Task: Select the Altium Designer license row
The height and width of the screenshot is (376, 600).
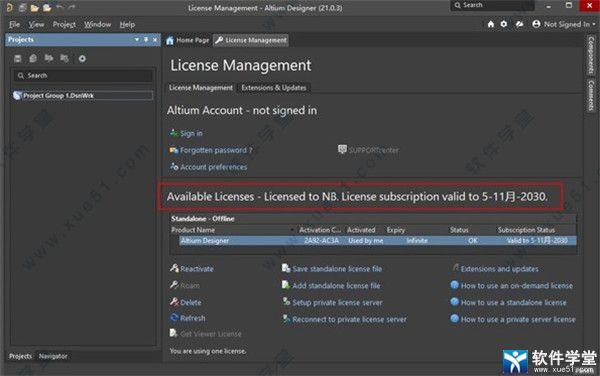Action: point(378,241)
